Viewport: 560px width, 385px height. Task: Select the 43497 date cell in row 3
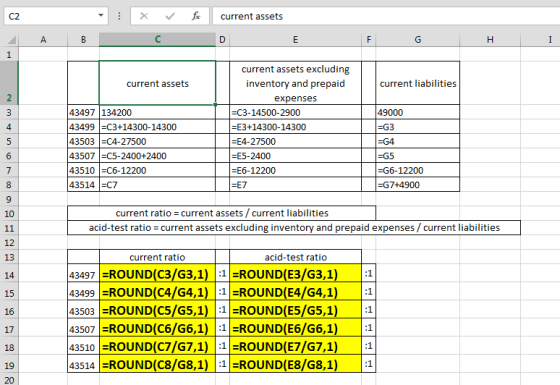[x=83, y=112]
